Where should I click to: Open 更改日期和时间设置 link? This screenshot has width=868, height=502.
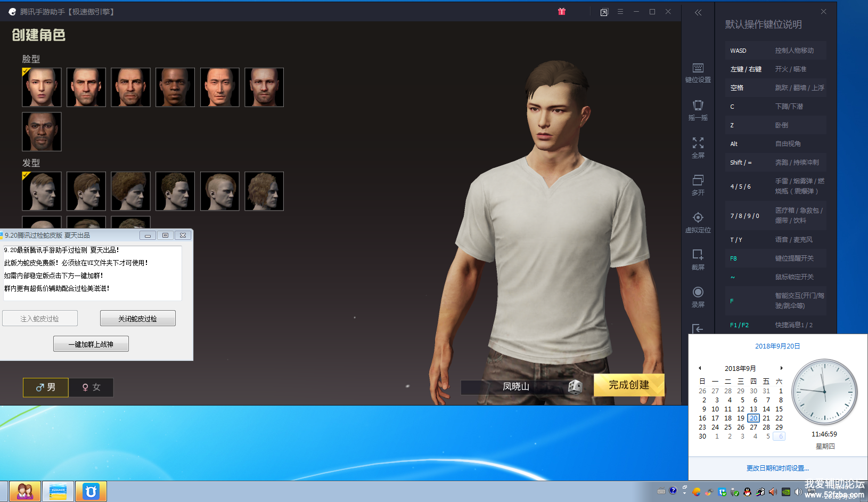[777, 468]
